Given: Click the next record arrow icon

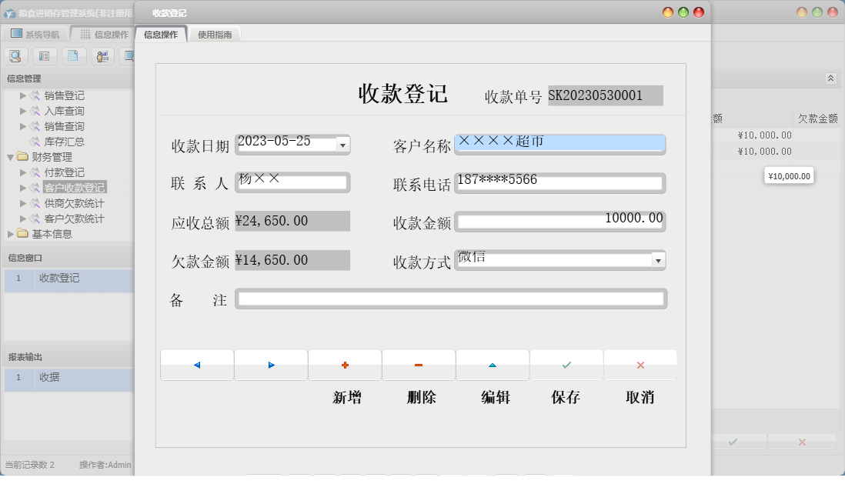Looking at the screenshot, I should click(271, 364).
